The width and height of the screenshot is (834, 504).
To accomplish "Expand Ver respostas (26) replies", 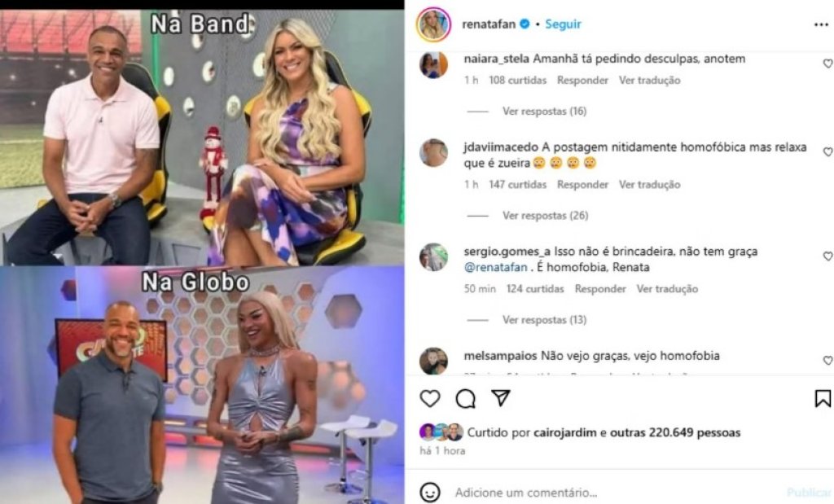I will (x=545, y=215).
